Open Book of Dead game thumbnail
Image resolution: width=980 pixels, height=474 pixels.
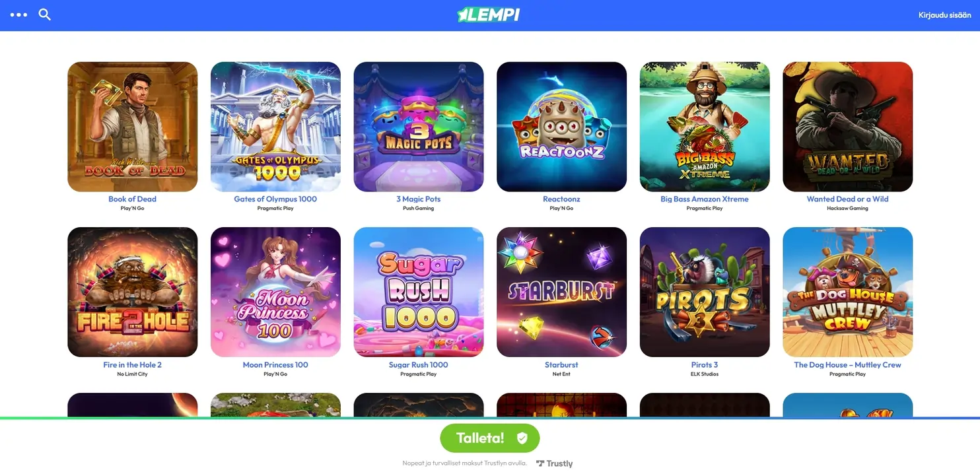point(132,127)
